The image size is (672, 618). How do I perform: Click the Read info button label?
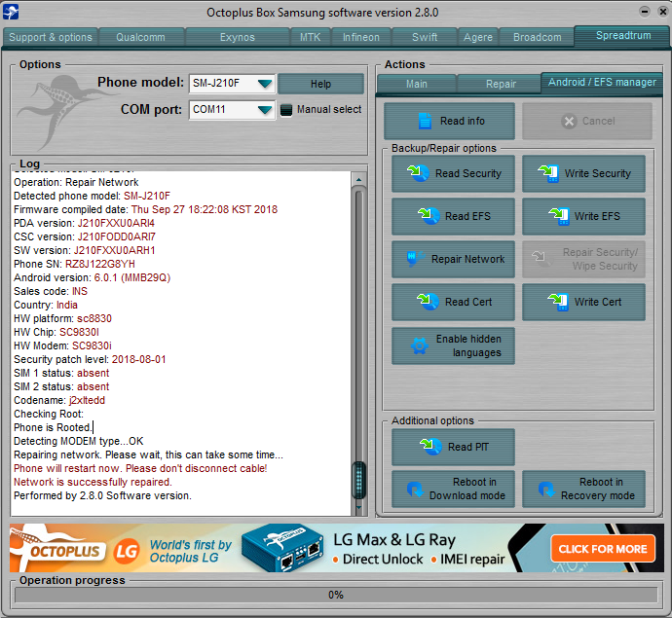coord(463,122)
